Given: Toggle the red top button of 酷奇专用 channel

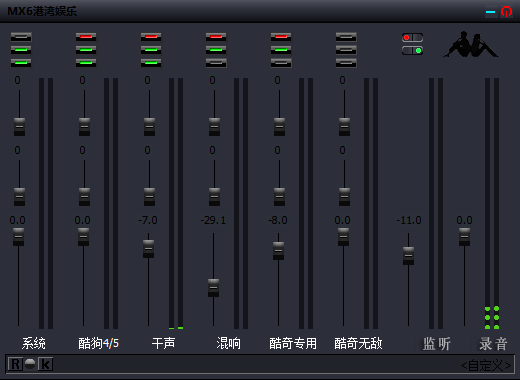Looking at the screenshot, I should tap(281, 37).
